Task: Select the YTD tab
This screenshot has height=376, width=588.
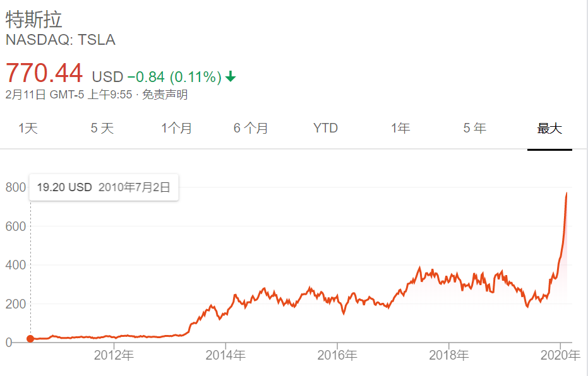Action: pyautogui.click(x=325, y=129)
